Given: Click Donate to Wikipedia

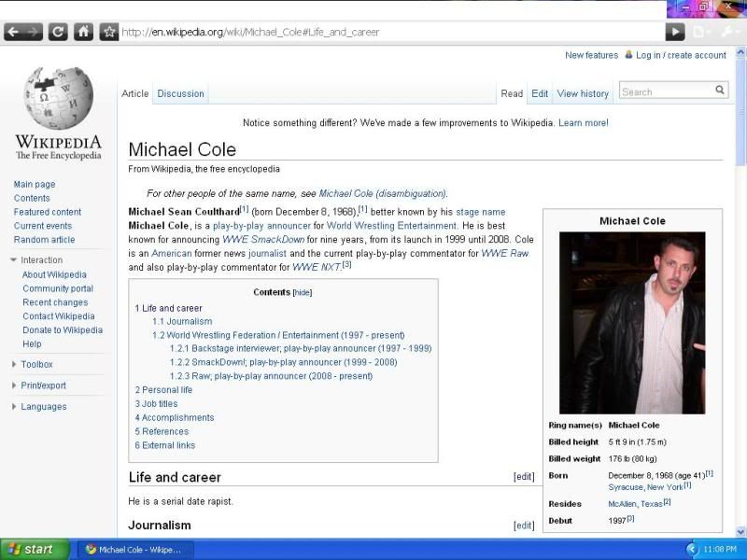Looking at the screenshot, I should (63, 330).
